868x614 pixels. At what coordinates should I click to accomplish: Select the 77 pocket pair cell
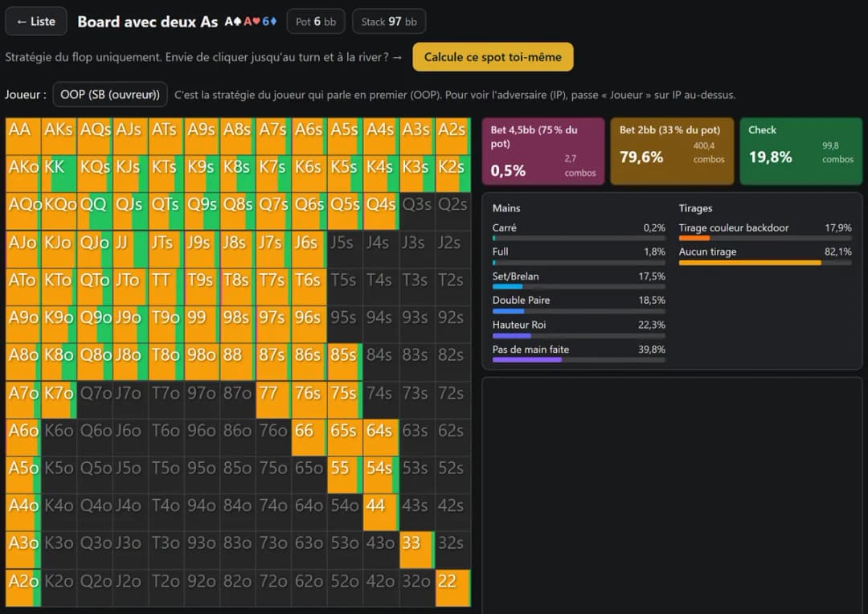click(x=273, y=399)
